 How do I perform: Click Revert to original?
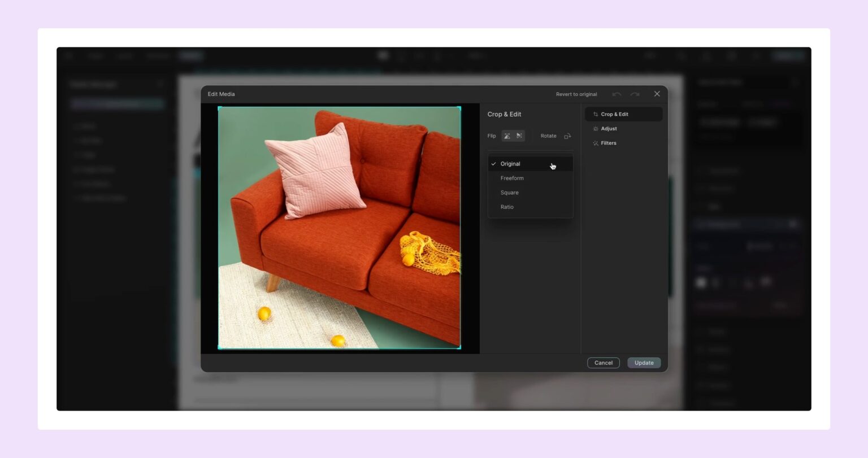click(576, 94)
